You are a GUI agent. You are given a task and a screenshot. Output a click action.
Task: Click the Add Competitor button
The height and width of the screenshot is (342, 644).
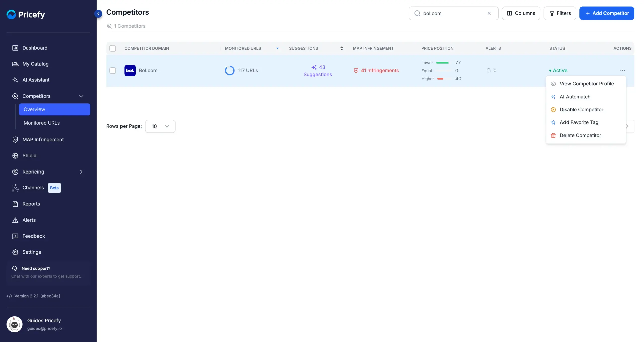607,13
